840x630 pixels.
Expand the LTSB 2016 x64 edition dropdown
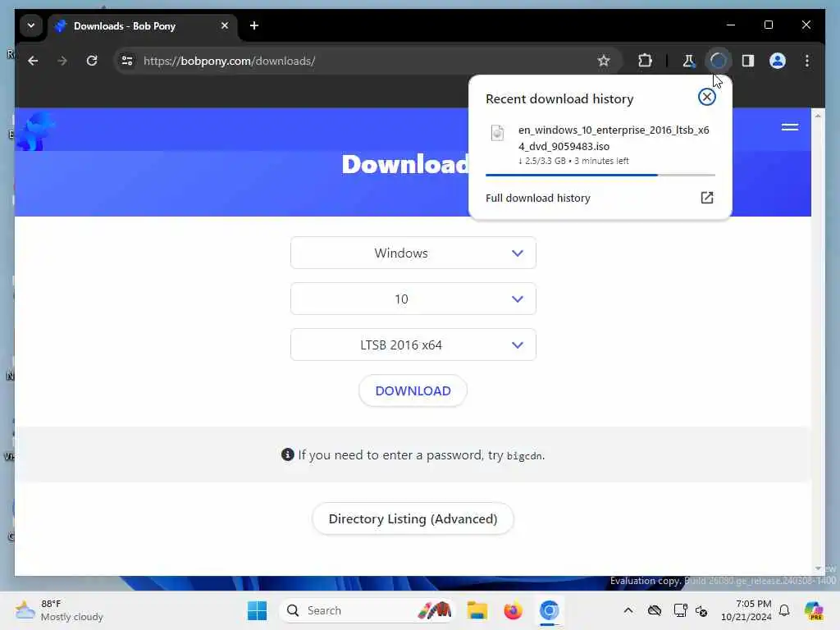(413, 345)
